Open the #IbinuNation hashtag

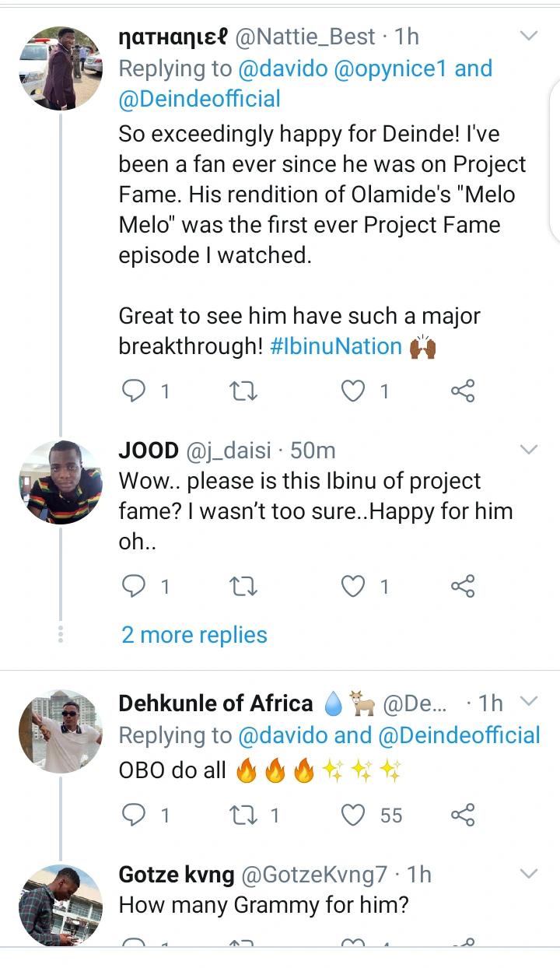pos(336,346)
